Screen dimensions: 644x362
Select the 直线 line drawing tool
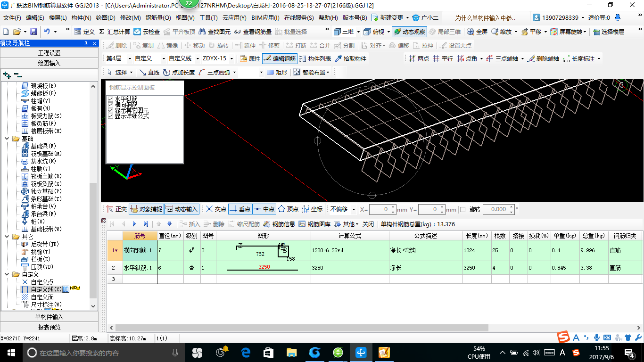[x=149, y=72]
